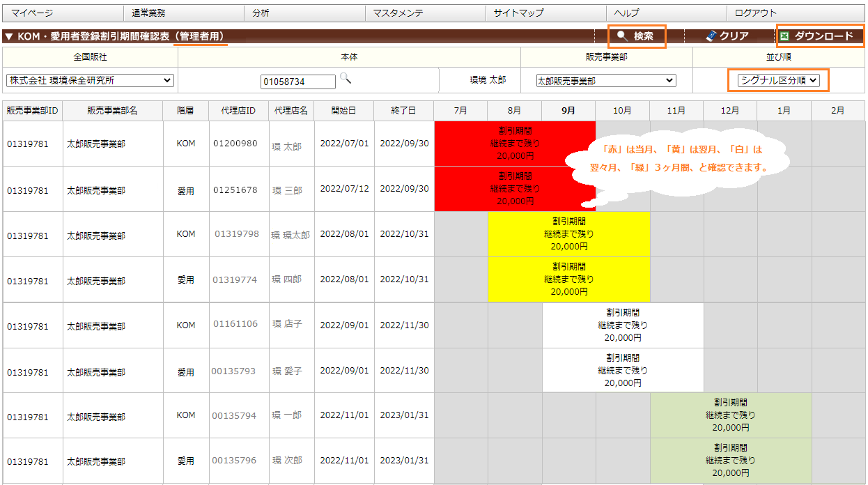Open the マスタメンテ menu
Viewport: 868px width, 485px height.
[x=398, y=13]
